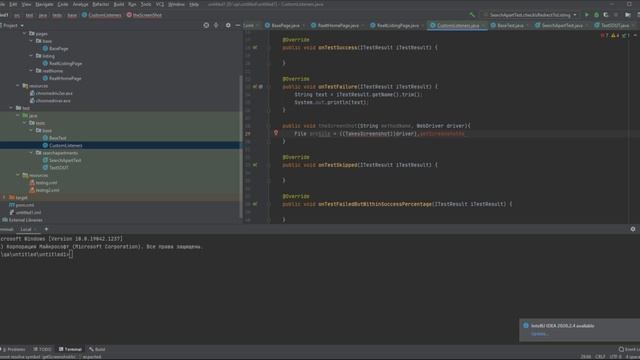640x360 pixels.
Task: Run with coverage icon
Action: pyautogui.click(x=606, y=15)
